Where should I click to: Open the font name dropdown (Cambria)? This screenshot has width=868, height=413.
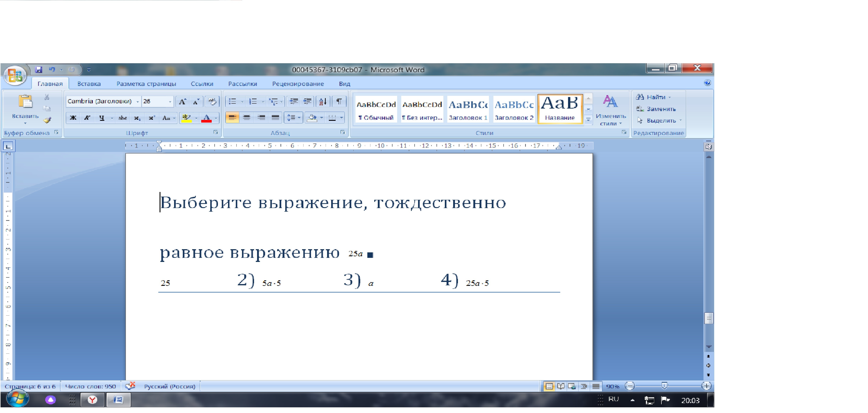[x=137, y=102]
